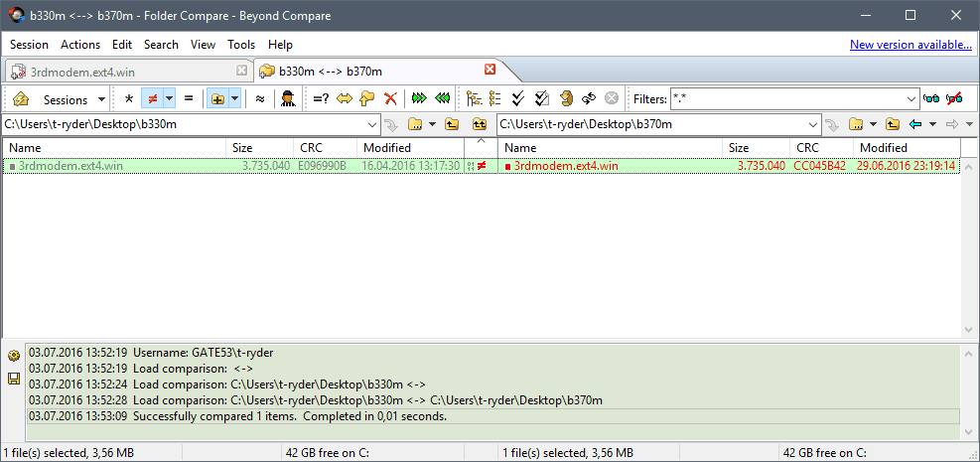Click green Copy to Right arrows
980x462 pixels.
pyautogui.click(x=419, y=98)
